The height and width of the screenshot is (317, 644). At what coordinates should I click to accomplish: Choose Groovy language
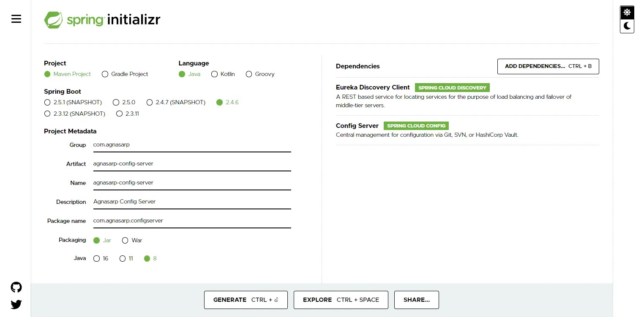pos(260,74)
